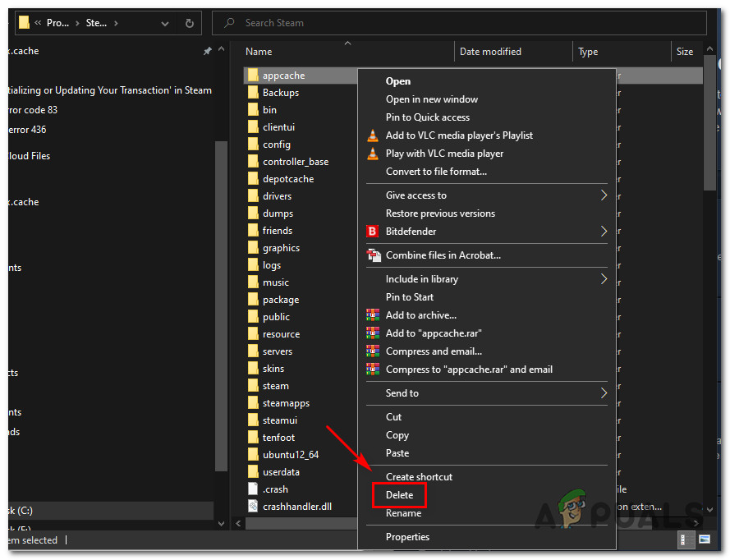The width and height of the screenshot is (730, 560).
Task: Click the Bitdefender shield icon in context menu
Action: (x=374, y=232)
